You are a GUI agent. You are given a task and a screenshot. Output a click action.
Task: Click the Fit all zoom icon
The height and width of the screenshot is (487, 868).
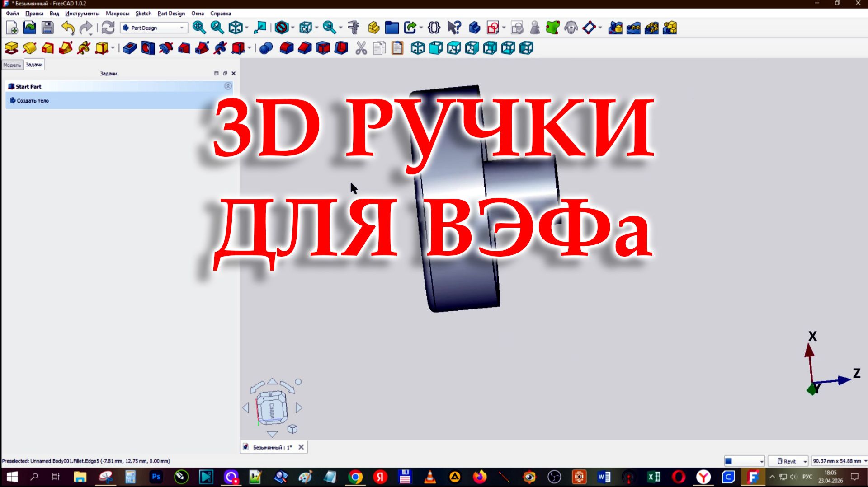[x=199, y=28]
